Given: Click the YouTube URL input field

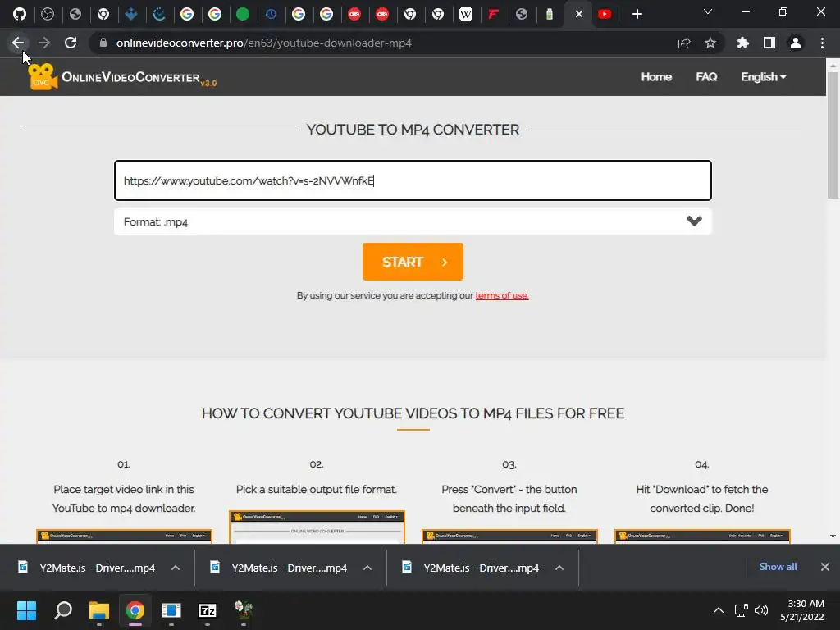Looking at the screenshot, I should [x=413, y=180].
